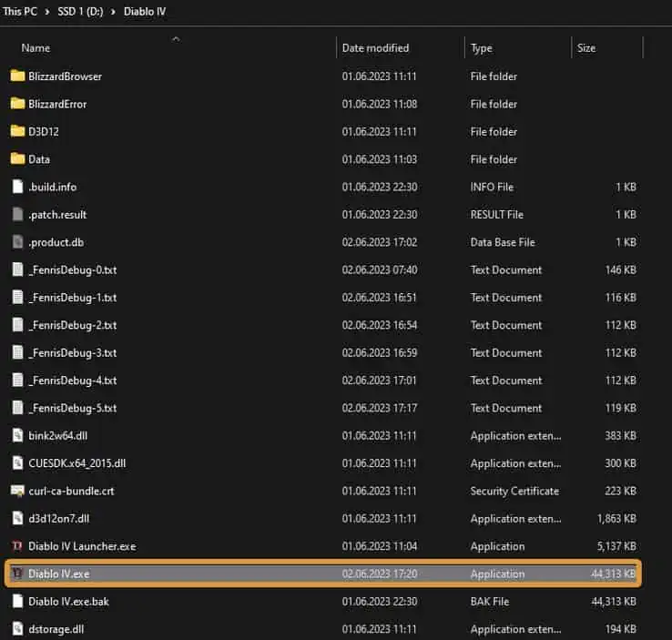
Task: Go to This PC in breadcrumb
Action: (x=20, y=12)
